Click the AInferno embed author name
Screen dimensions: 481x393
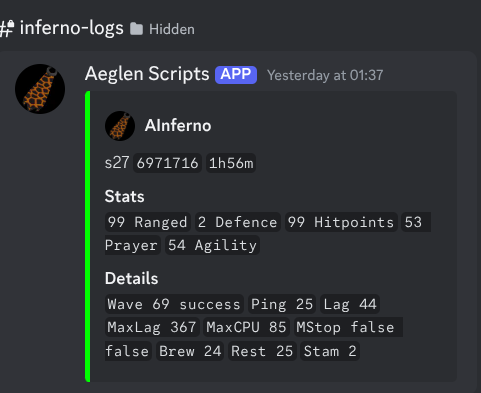tap(178, 126)
